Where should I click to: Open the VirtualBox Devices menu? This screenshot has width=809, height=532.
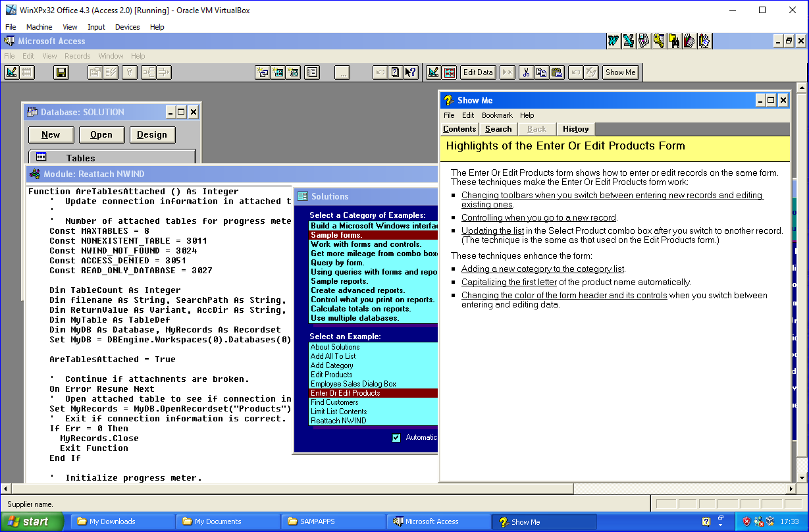(x=127, y=27)
